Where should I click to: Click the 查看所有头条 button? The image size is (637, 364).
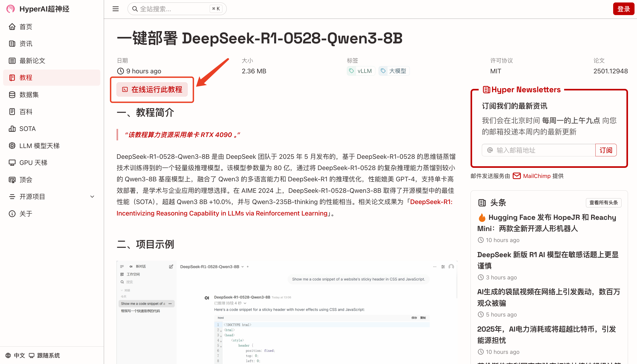tap(603, 202)
